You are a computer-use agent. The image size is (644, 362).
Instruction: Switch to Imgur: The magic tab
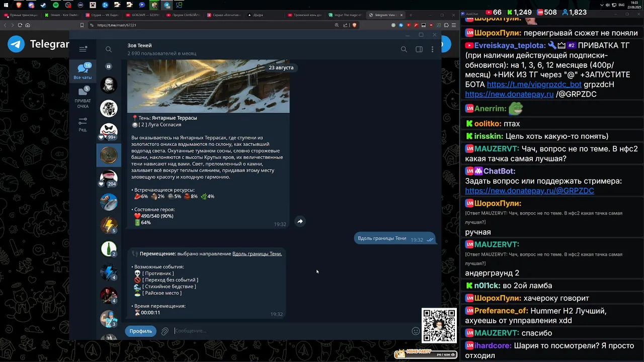(347, 15)
